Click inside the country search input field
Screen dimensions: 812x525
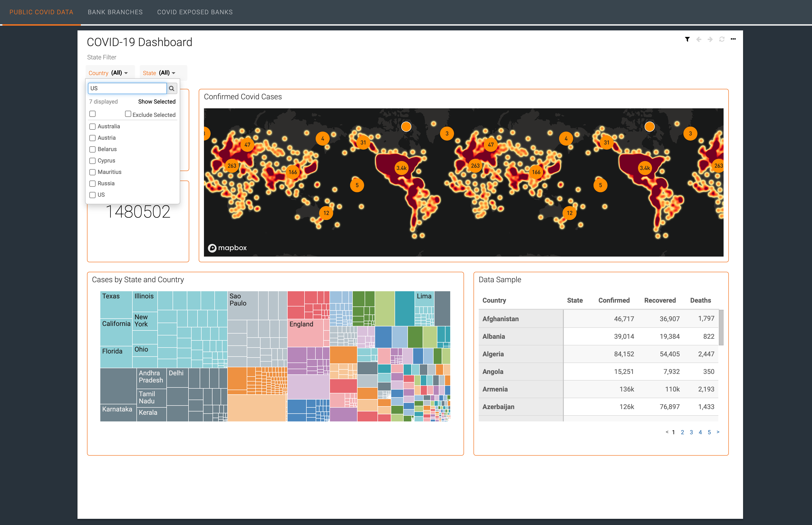point(127,88)
